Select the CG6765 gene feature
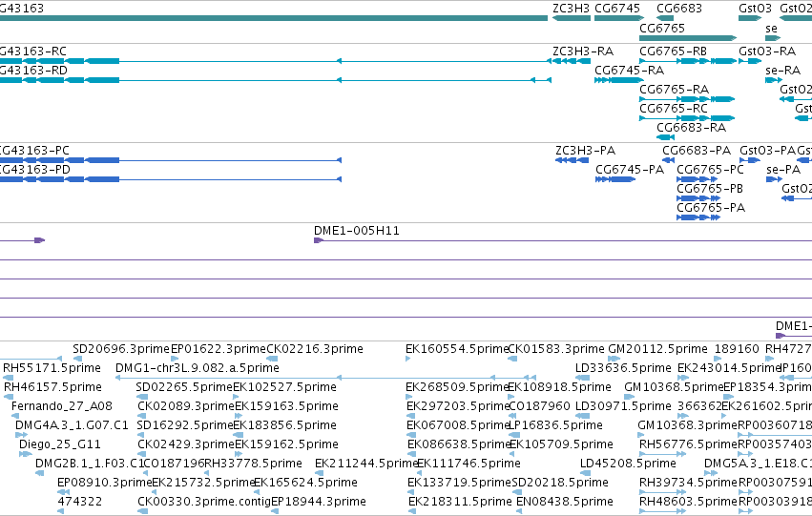The width and height of the screenshot is (812, 516). tap(688, 38)
